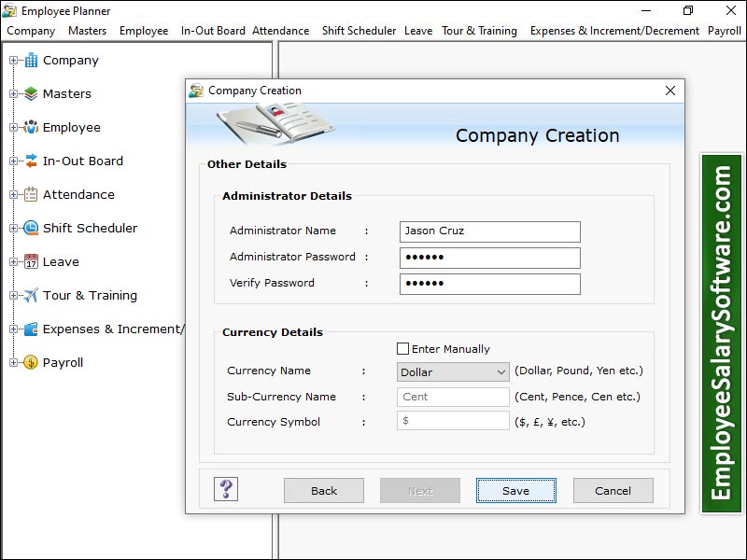747x560 pixels.
Task: Open the Attendance menu in menu bar
Action: point(280,31)
